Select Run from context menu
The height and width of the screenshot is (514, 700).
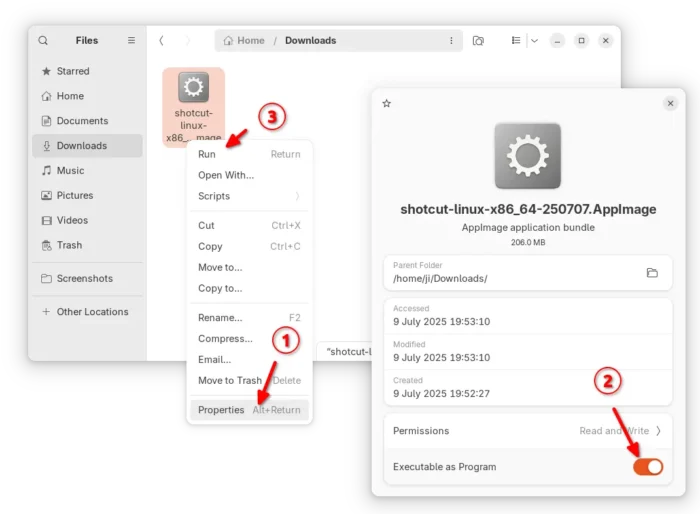click(x=207, y=154)
